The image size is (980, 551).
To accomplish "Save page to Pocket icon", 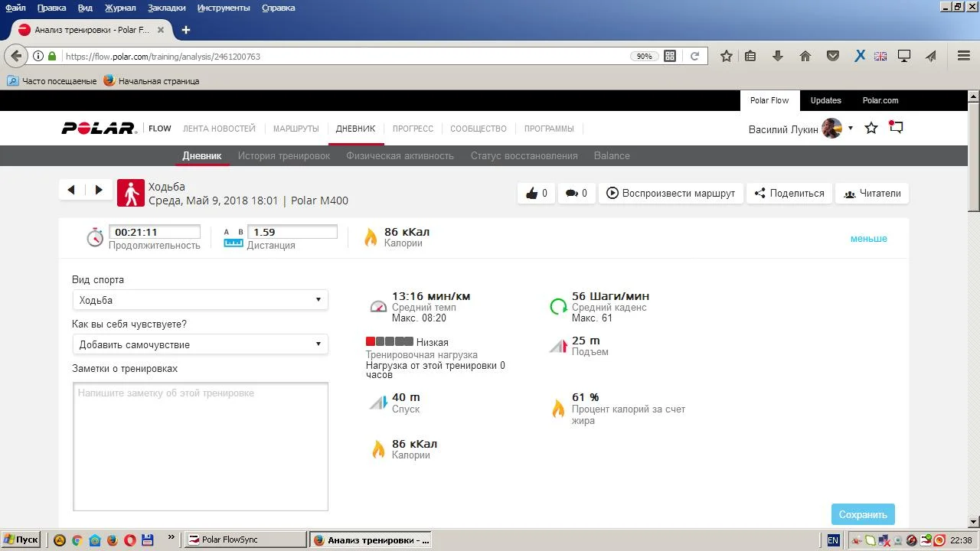I will tap(833, 56).
